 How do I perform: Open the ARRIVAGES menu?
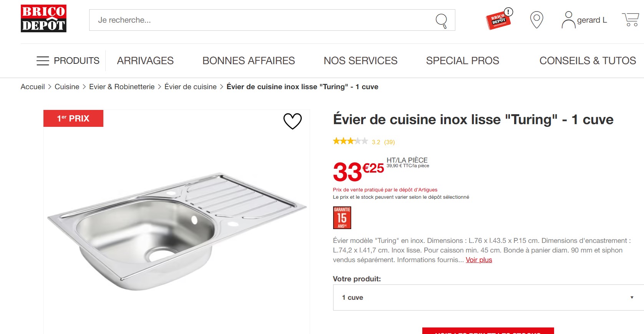point(145,61)
